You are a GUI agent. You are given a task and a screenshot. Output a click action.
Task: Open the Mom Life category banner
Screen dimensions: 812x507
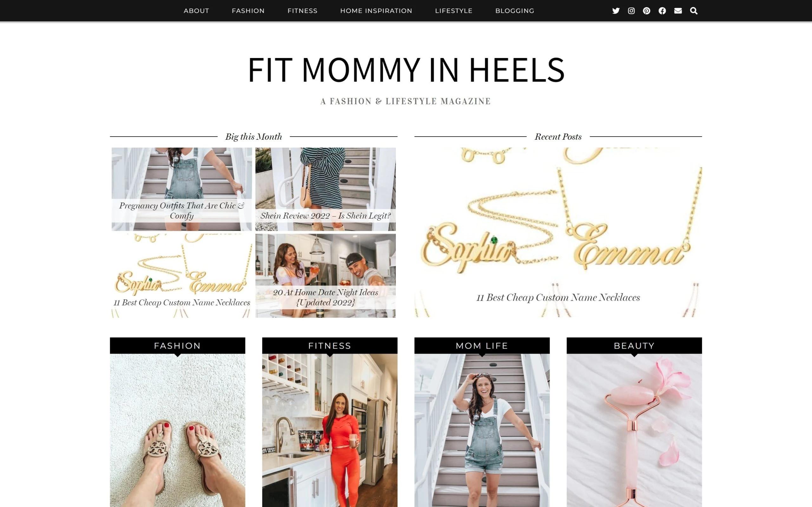[482, 346]
